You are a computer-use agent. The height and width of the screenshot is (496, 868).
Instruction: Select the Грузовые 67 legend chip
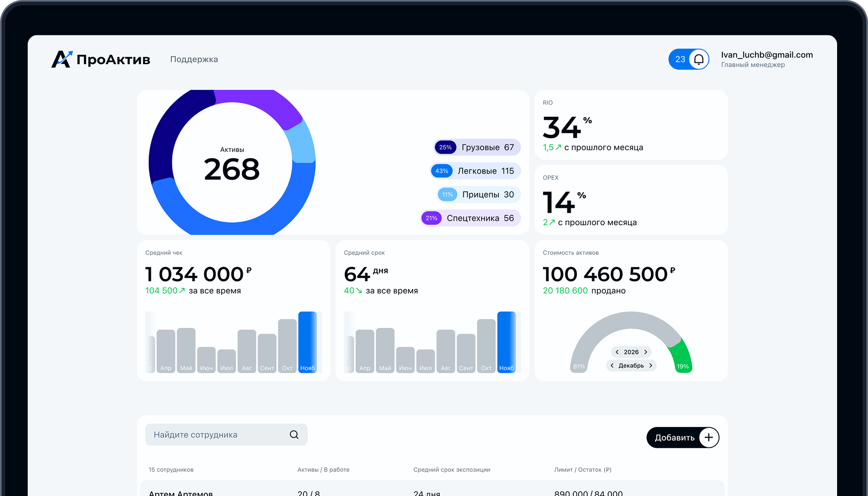tap(477, 147)
